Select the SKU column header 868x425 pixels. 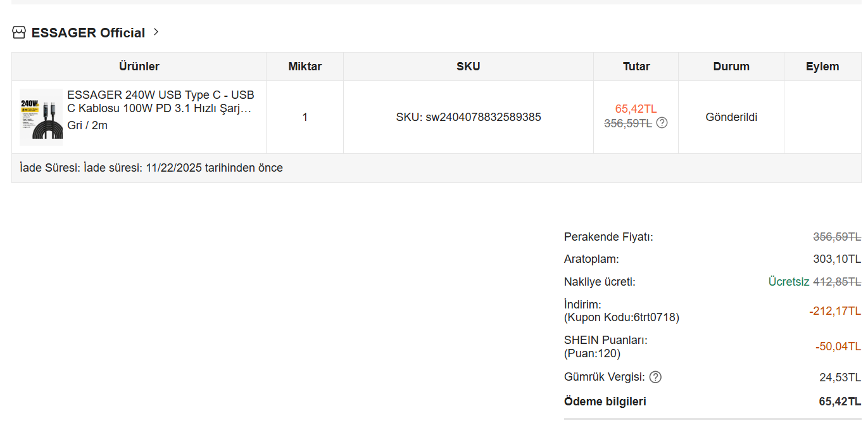(468, 67)
